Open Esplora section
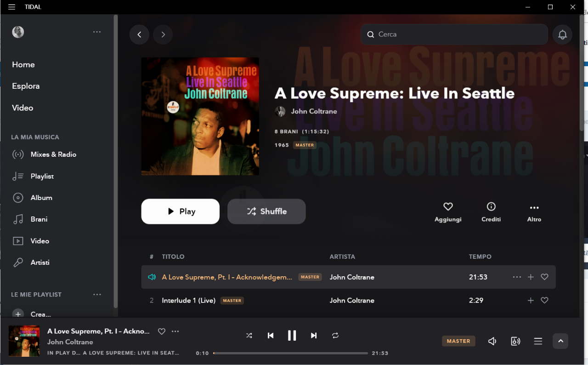The width and height of the screenshot is (588, 365). tap(26, 86)
